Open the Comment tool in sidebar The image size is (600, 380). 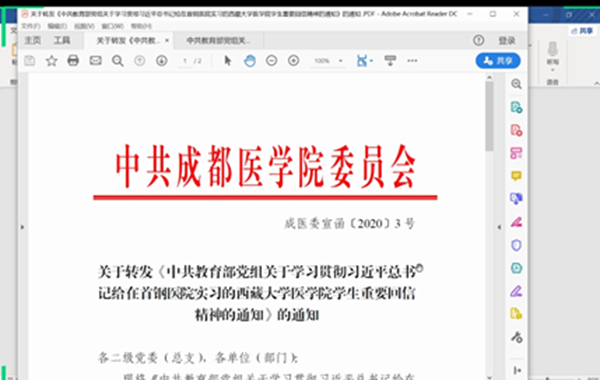(x=516, y=176)
